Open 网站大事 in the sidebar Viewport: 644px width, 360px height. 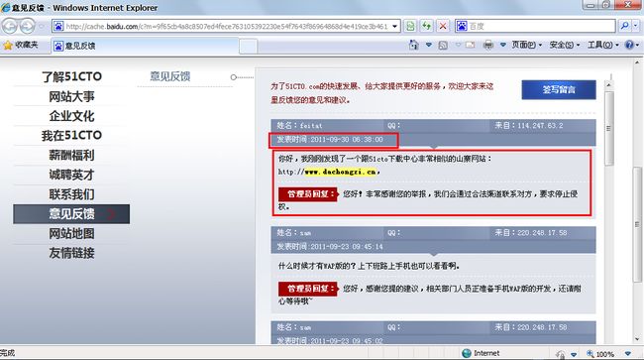[71, 96]
